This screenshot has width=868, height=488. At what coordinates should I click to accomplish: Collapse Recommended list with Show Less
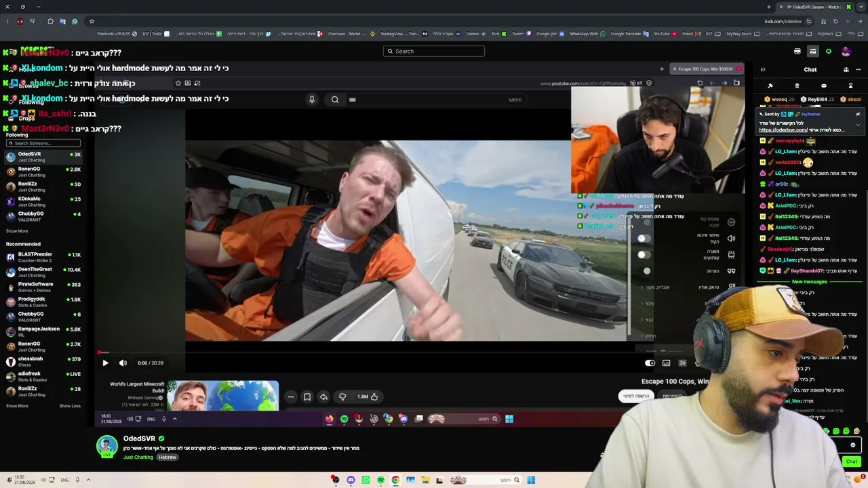[x=70, y=406]
